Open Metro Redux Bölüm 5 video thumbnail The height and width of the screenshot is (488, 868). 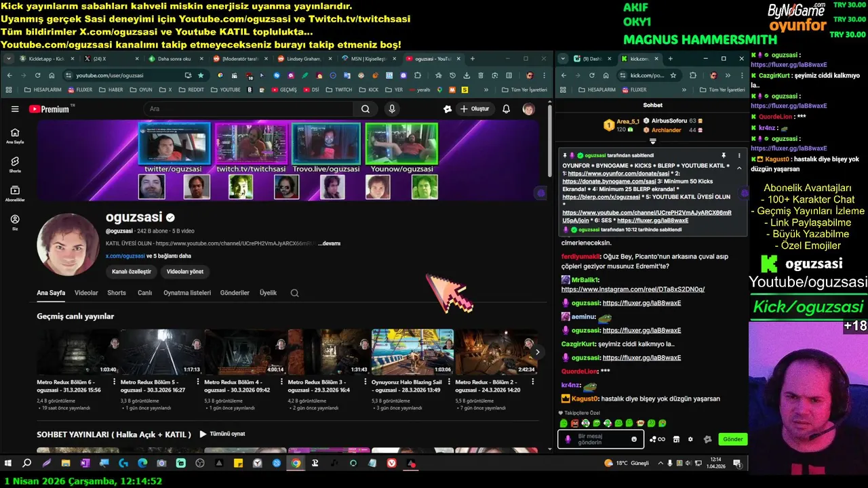click(162, 352)
